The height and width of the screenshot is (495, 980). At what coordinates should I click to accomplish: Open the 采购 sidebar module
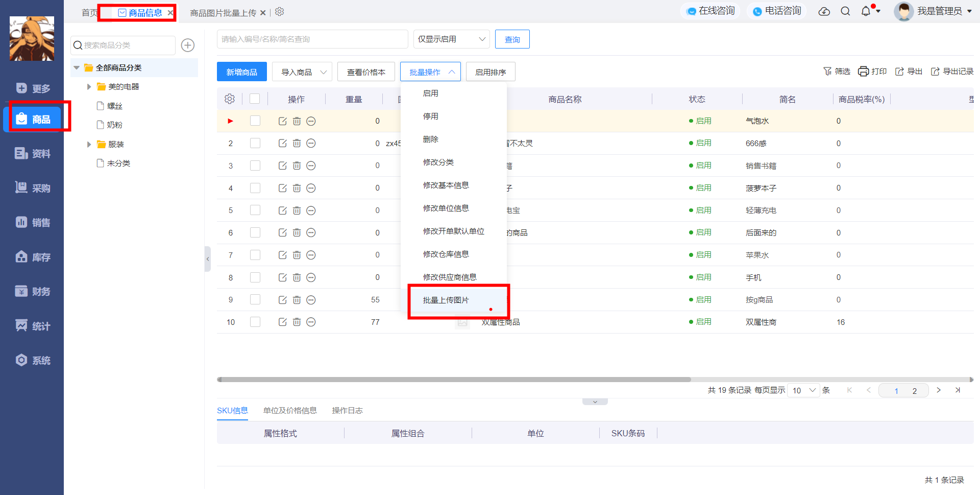coord(33,188)
